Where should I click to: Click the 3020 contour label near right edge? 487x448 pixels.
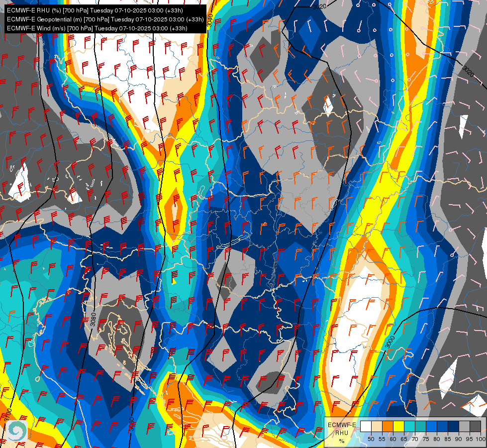468,71
